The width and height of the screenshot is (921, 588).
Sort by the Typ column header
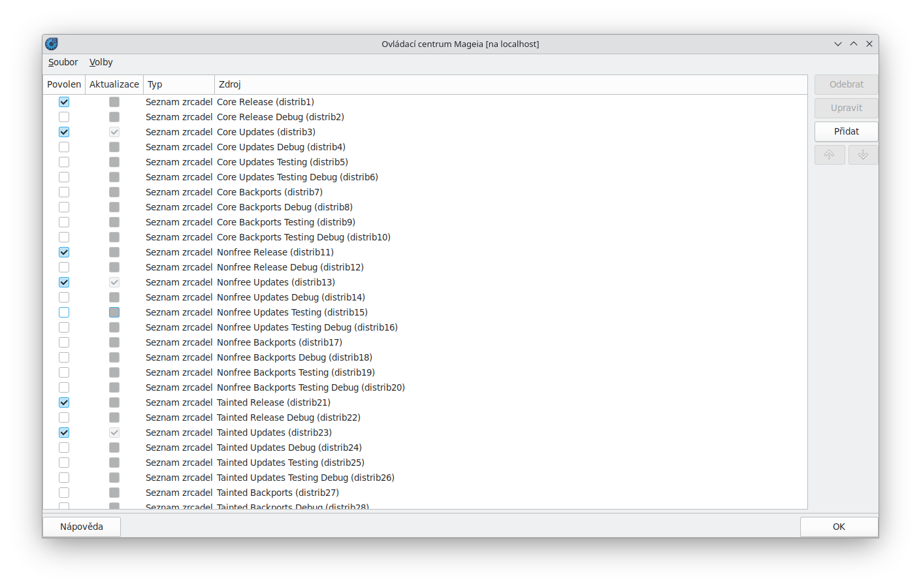click(x=179, y=84)
